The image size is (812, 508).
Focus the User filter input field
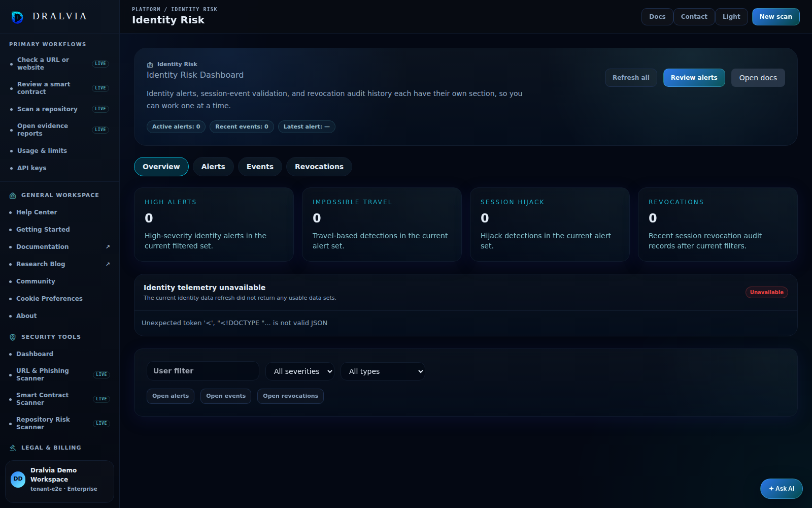[203, 371]
